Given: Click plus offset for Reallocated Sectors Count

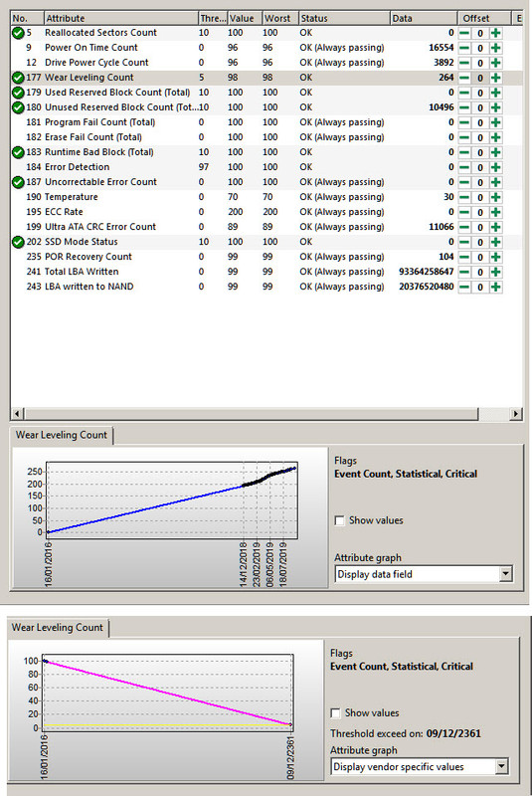Looking at the screenshot, I should 496,33.
